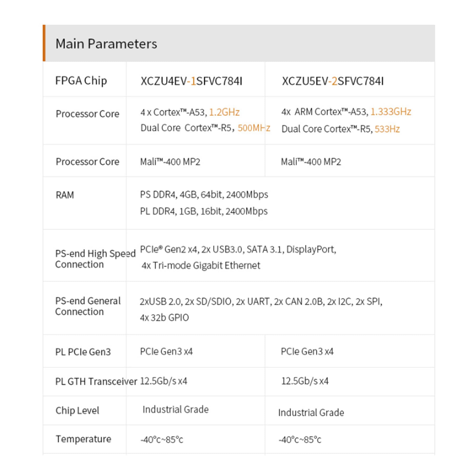Select the PL GTH Transceiver row label
The width and height of the screenshot is (476, 476).
pyautogui.click(x=96, y=381)
